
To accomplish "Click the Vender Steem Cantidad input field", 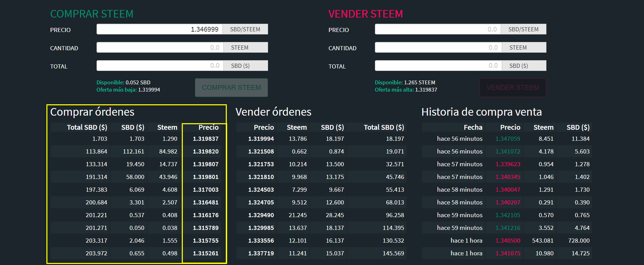I will tap(438, 47).
